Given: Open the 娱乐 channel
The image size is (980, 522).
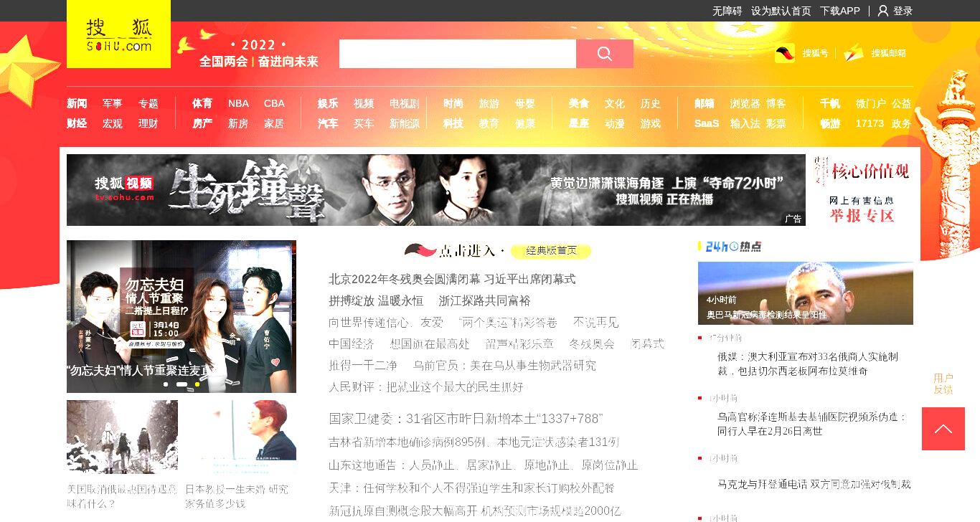Looking at the screenshot, I should point(328,103).
